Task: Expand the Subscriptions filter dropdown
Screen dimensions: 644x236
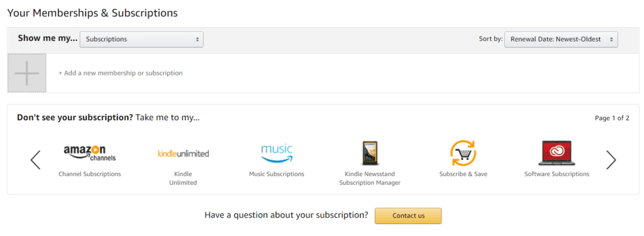Action: (x=142, y=40)
